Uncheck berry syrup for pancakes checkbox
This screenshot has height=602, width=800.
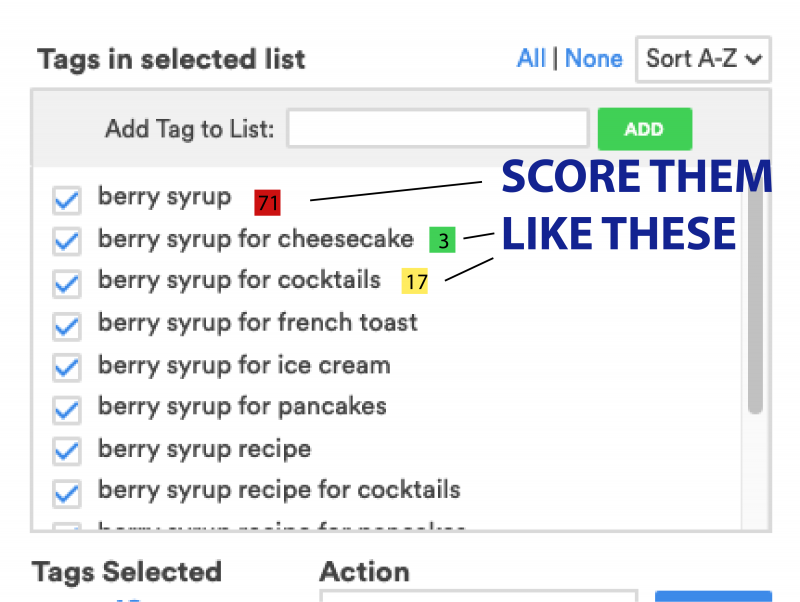(x=66, y=410)
